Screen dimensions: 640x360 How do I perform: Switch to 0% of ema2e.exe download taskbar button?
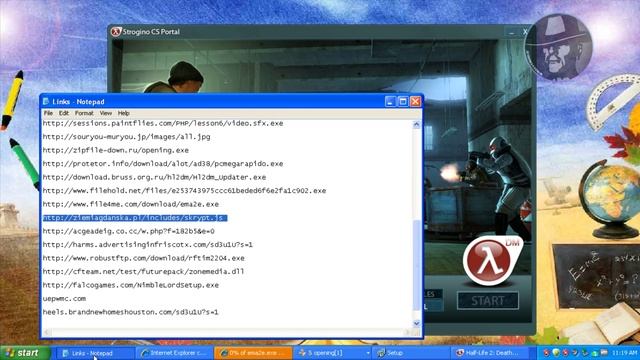[x=253, y=353]
